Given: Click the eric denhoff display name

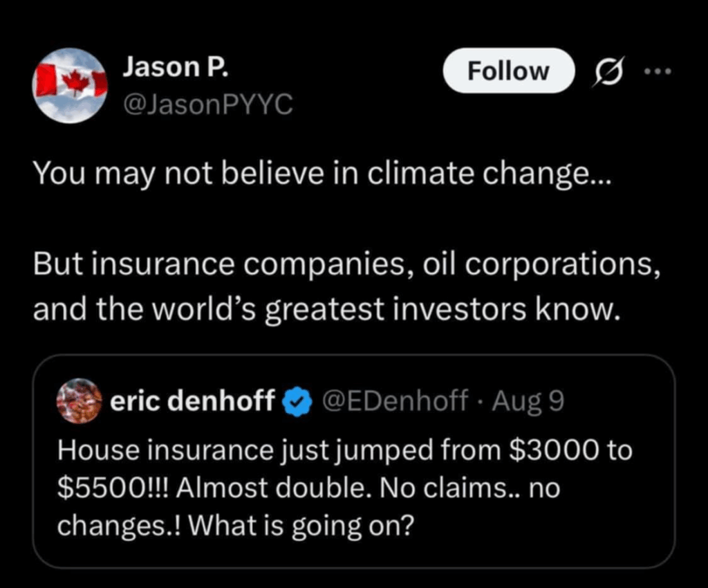Looking at the screenshot, I should (192, 400).
